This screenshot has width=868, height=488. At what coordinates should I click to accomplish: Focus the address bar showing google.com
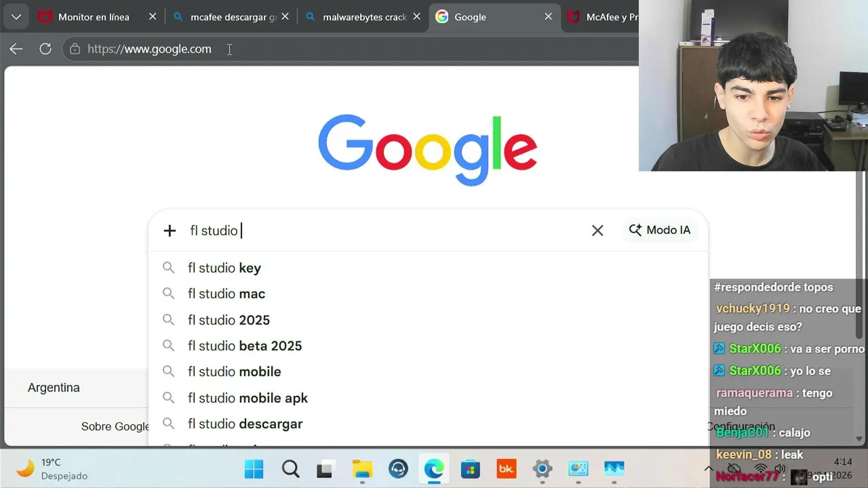pyautogui.click(x=350, y=49)
